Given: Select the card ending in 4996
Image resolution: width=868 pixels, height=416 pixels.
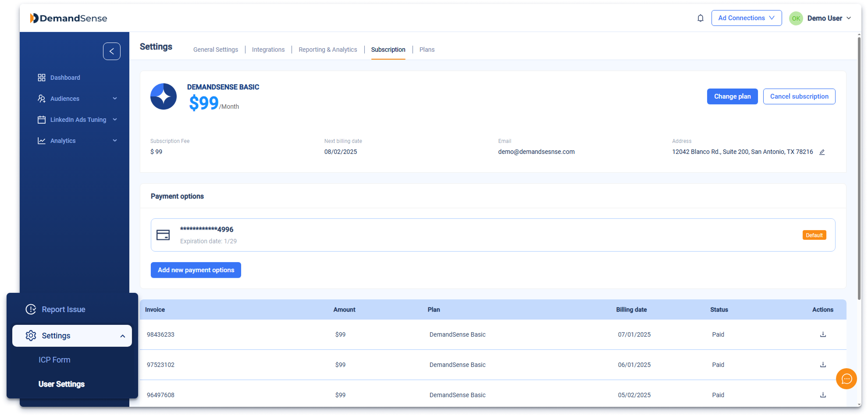Looking at the screenshot, I should click(x=493, y=235).
